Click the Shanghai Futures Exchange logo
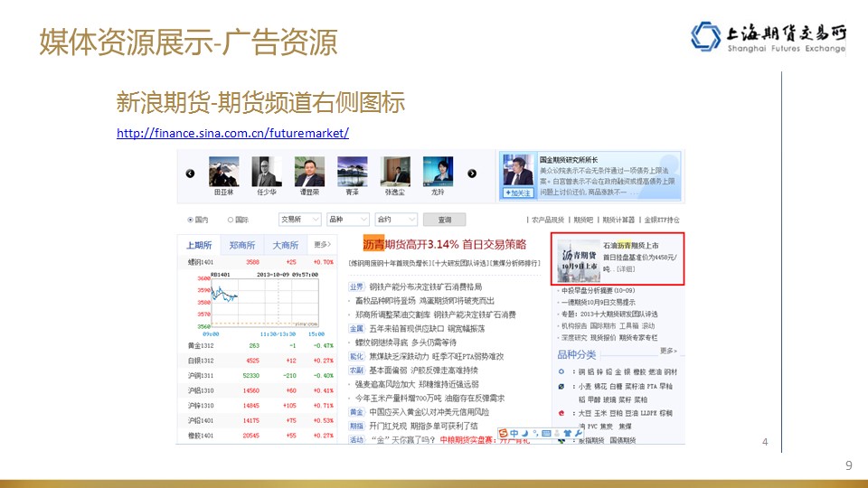The height and width of the screenshot is (488, 868). pos(769,37)
